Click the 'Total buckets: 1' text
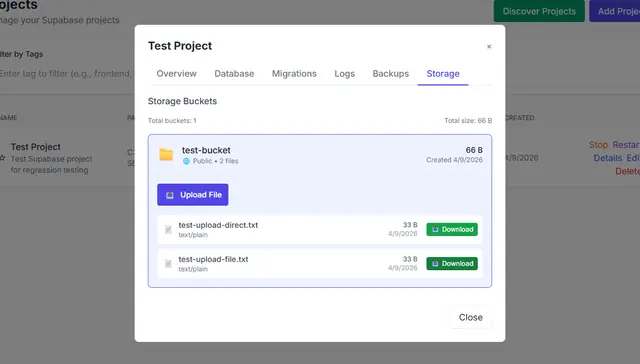This screenshot has height=364, width=640. click(172, 121)
